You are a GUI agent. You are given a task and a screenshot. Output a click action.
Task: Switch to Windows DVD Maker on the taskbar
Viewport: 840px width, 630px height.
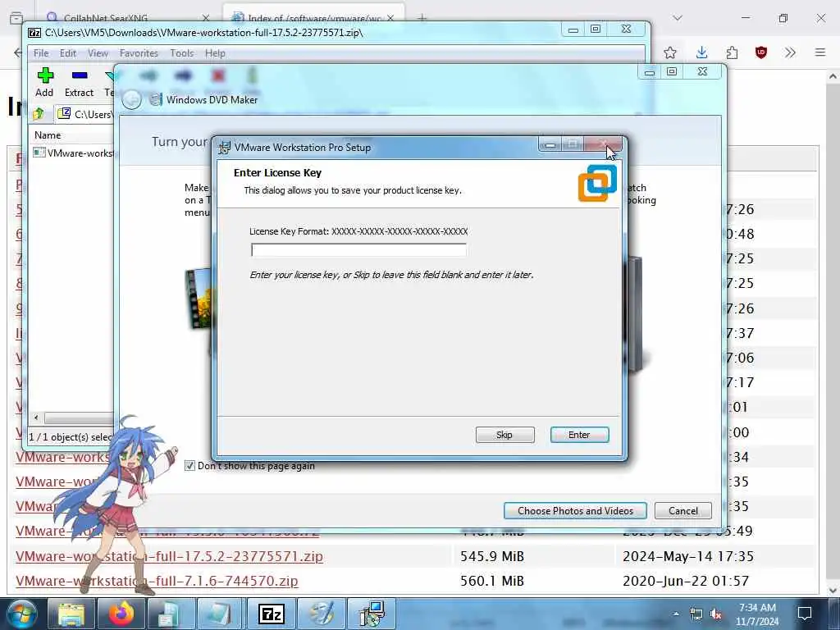[x=322, y=614]
